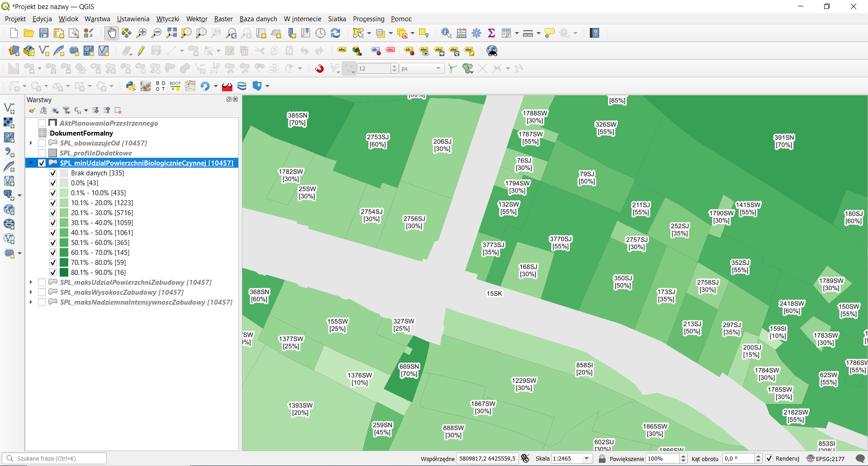Uncheck the 20.1% - 30.0% legend class
This screenshot has width=868, height=466.
53,213
